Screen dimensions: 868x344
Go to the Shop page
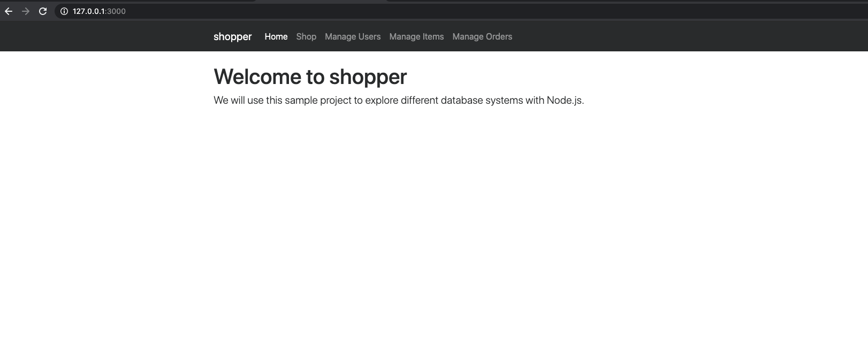pyautogui.click(x=306, y=36)
